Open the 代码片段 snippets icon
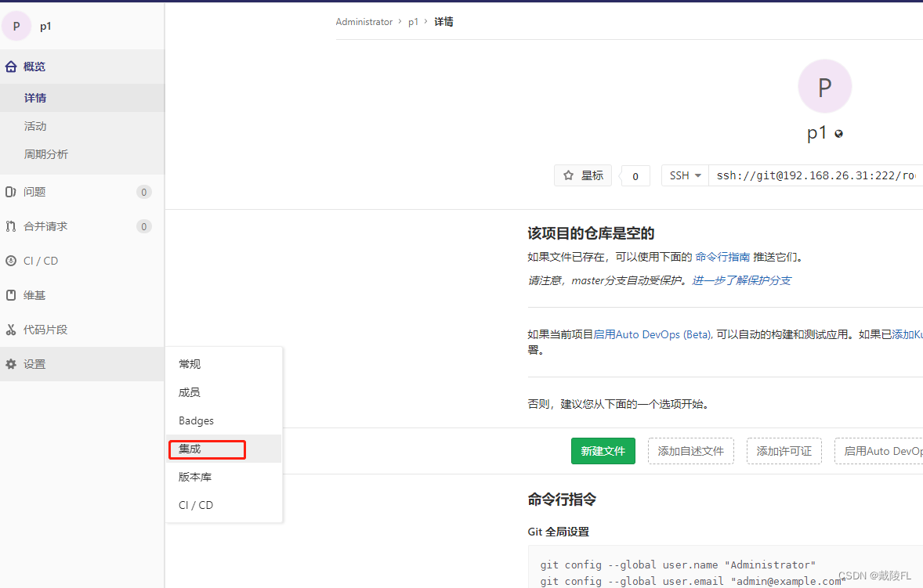 click(9, 329)
